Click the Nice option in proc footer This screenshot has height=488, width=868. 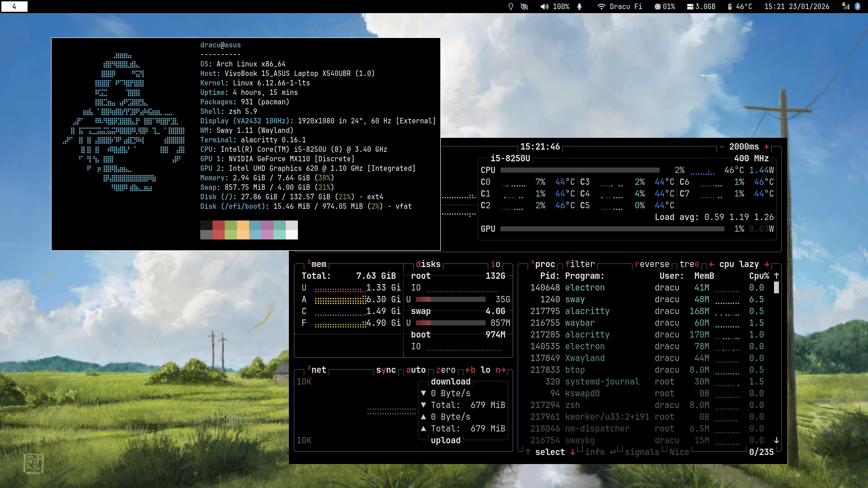(x=679, y=452)
